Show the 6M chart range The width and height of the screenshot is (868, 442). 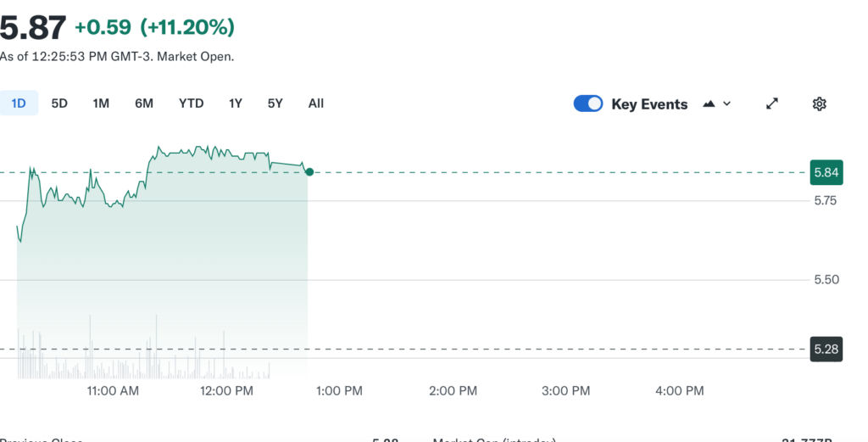click(x=144, y=104)
